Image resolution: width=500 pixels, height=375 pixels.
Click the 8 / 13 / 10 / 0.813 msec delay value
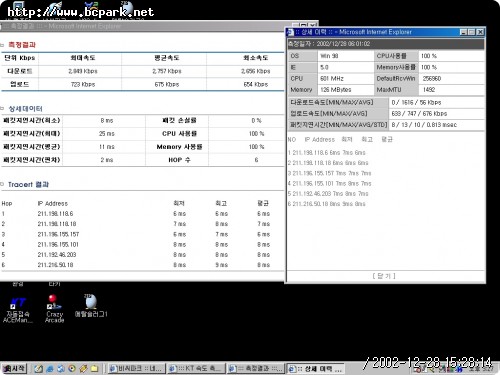click(x=424, y=125)
